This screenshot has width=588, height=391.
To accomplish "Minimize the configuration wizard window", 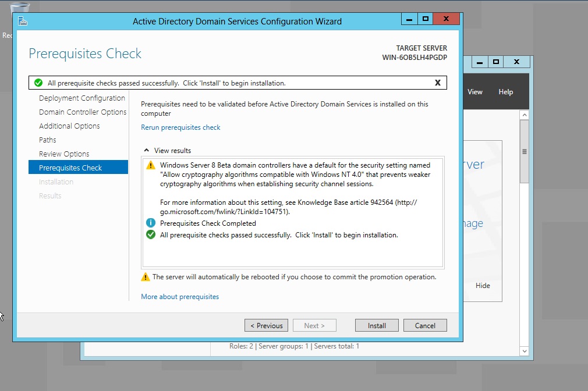I will pyautogui.click(x=409, y=19).
